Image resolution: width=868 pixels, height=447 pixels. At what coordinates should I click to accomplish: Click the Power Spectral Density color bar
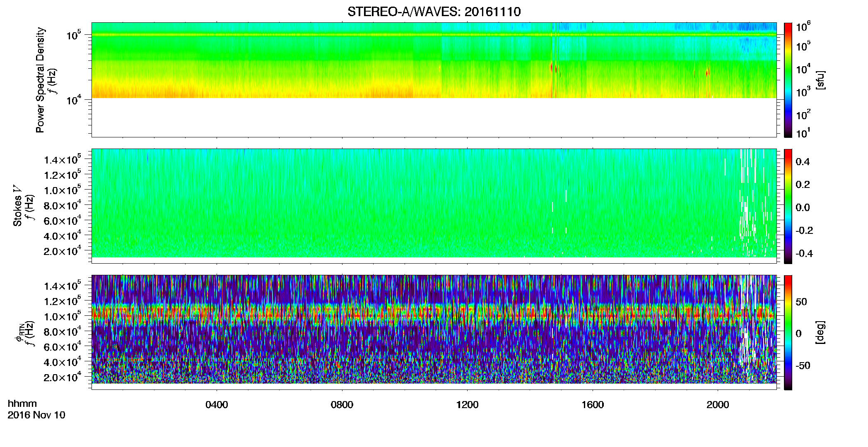tap(788, 80)
